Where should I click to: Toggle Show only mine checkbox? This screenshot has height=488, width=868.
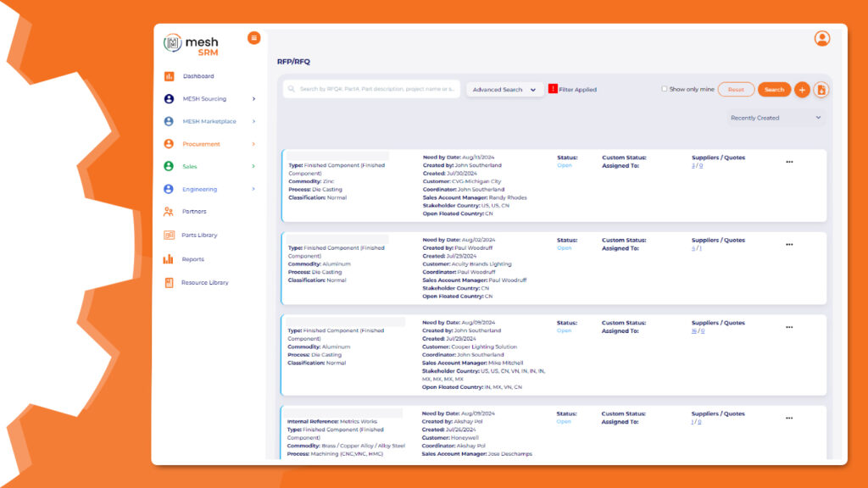(665, 88)
